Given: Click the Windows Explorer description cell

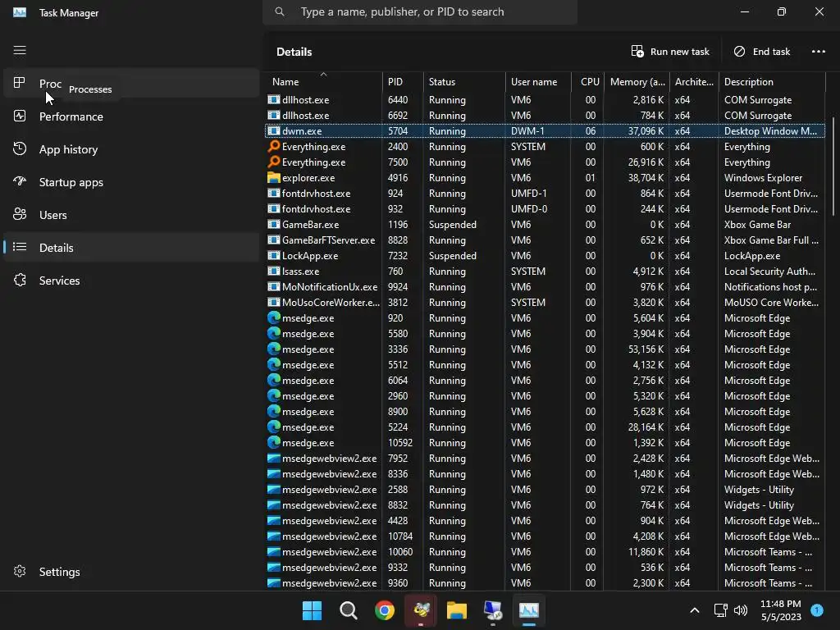Looking at the screenshot, I should pos(764,177).
